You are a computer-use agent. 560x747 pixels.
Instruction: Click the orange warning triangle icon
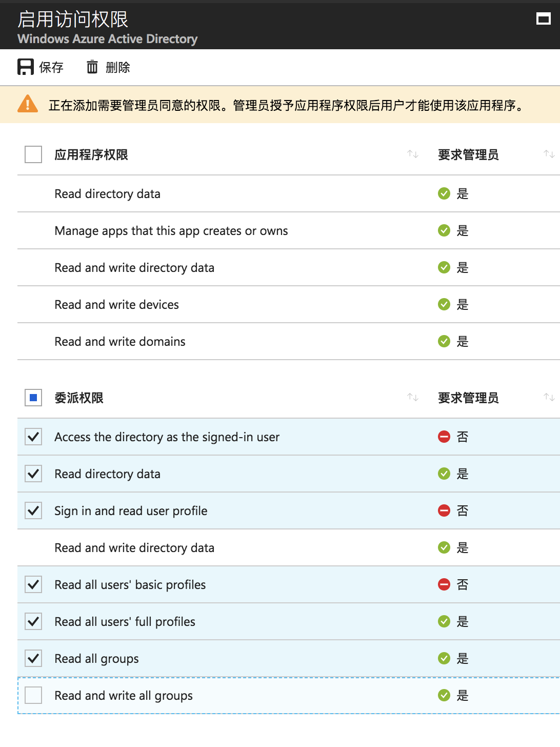click(28, 104)
